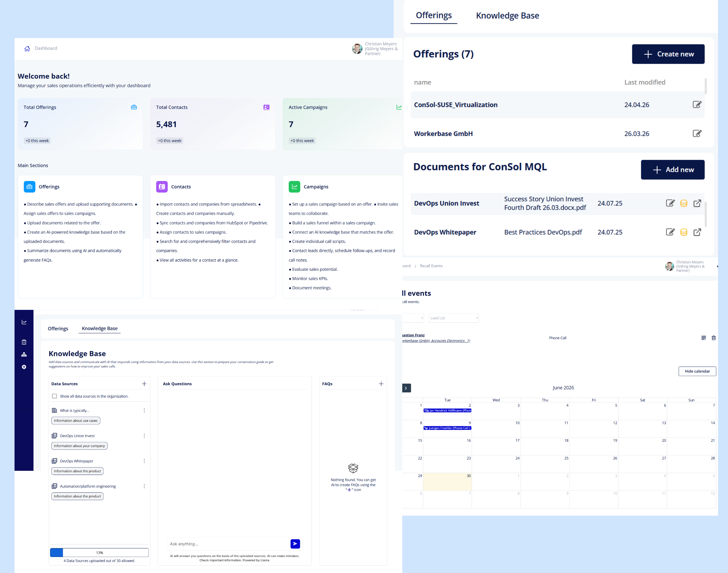The height and width of the screenshot is (573, 728).
Task: Open Workerbase GmbH, Accounts Electronics link
Action: pos(436,340)
